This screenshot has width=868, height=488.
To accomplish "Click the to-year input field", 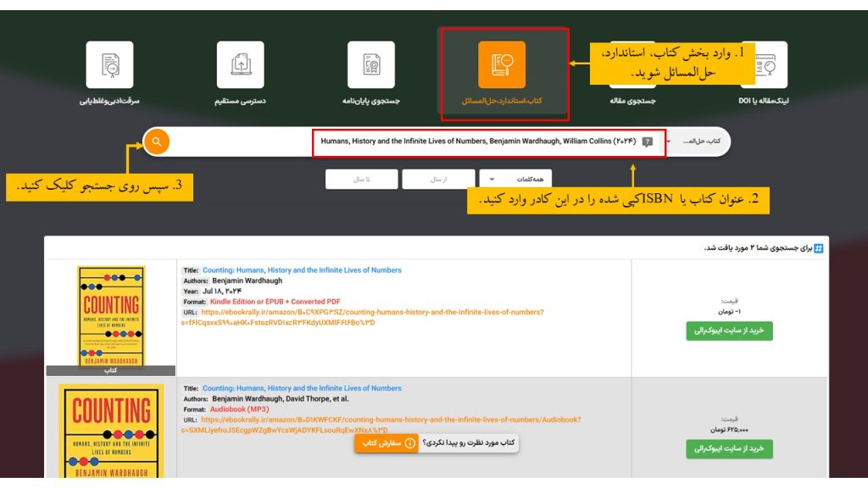I will click(x=361, y=180).
